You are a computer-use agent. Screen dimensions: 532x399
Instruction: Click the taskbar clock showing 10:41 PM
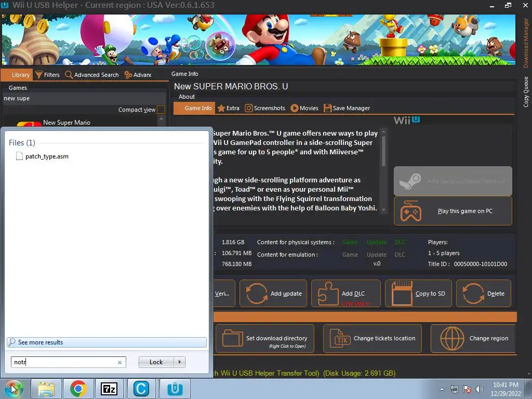(506, 389)
